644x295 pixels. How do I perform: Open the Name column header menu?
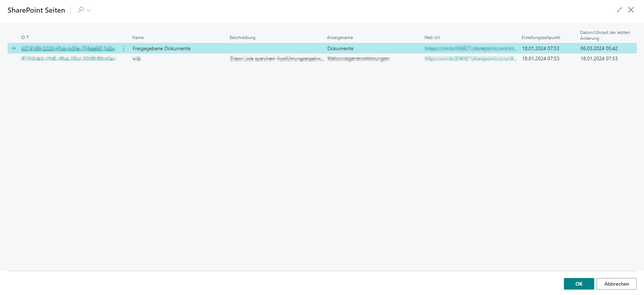(138, 38)
